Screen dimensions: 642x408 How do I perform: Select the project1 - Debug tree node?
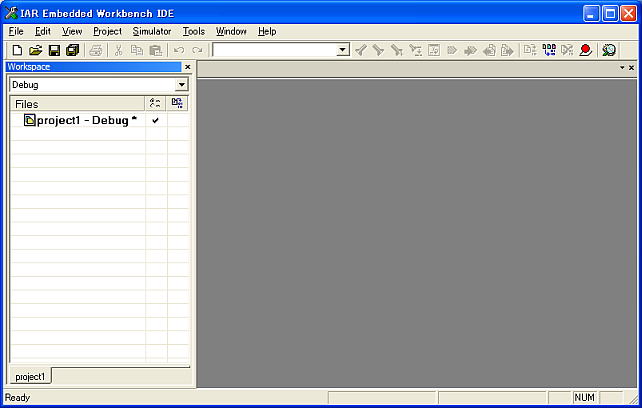[x=86, y=120]
